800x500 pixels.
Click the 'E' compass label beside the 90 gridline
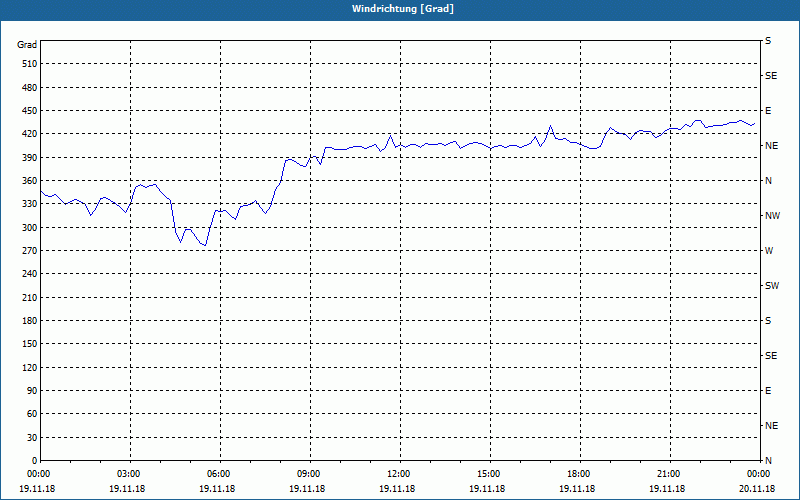pos(768,391)
